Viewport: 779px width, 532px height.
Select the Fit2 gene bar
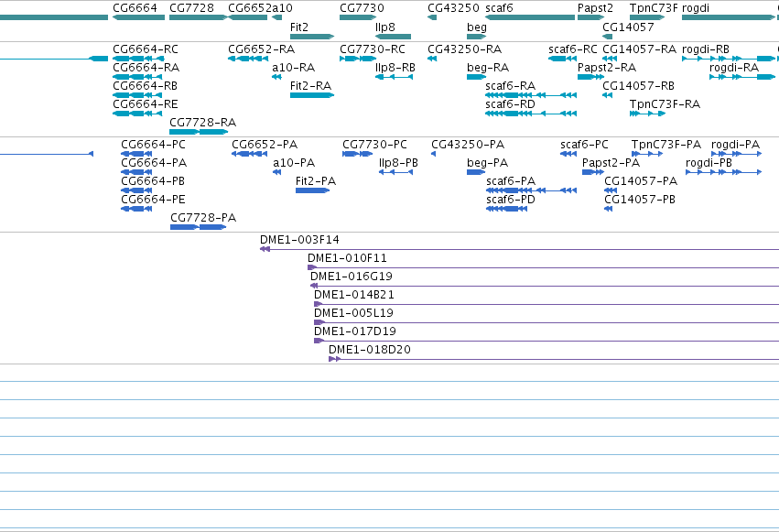click(312, 37)
